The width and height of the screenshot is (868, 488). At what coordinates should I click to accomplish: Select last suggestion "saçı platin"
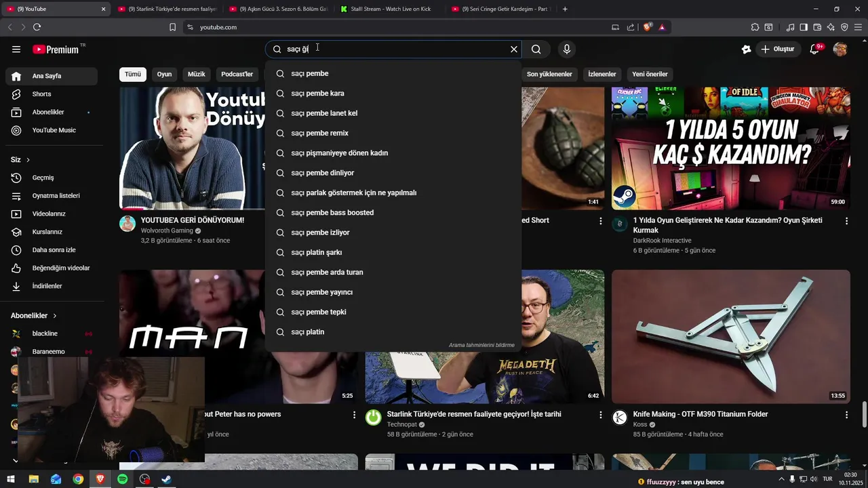click(x=393, y=332)
